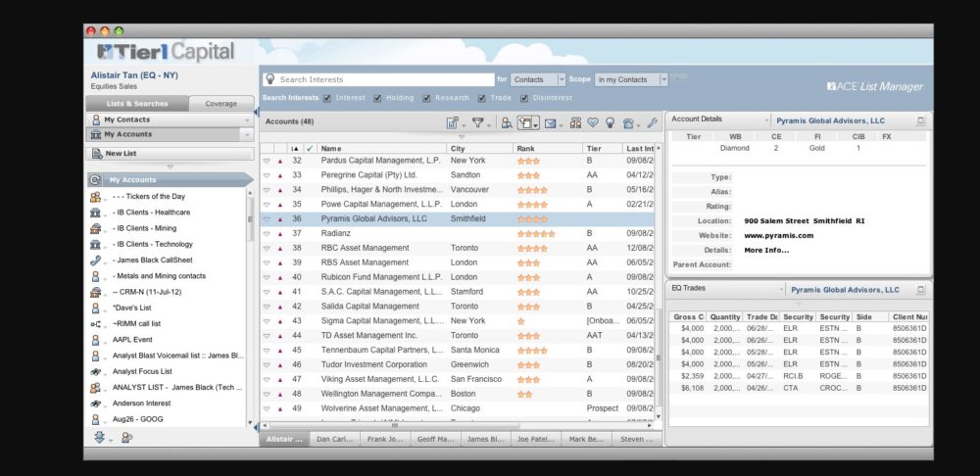Select the Lists & Searches tab
This screenshot has width=980, height=476.
pyautogui.click(x=137, y=104)
